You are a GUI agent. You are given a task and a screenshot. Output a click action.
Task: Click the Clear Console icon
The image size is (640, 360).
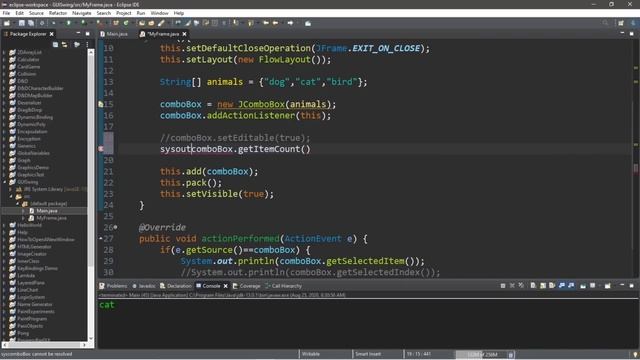tap(533, 286)
